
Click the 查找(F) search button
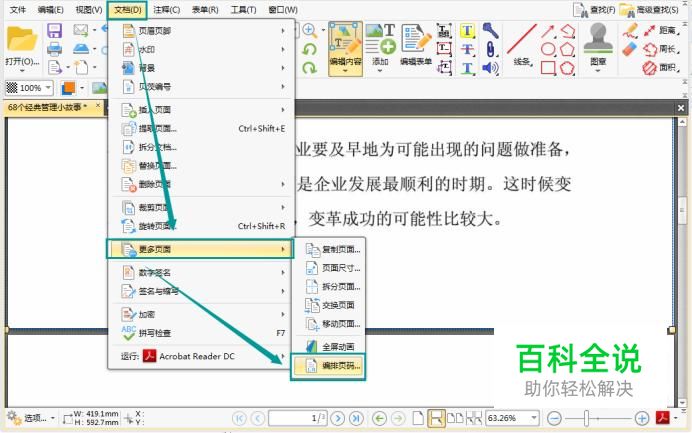pyautogui.click(x=594, y=10)
